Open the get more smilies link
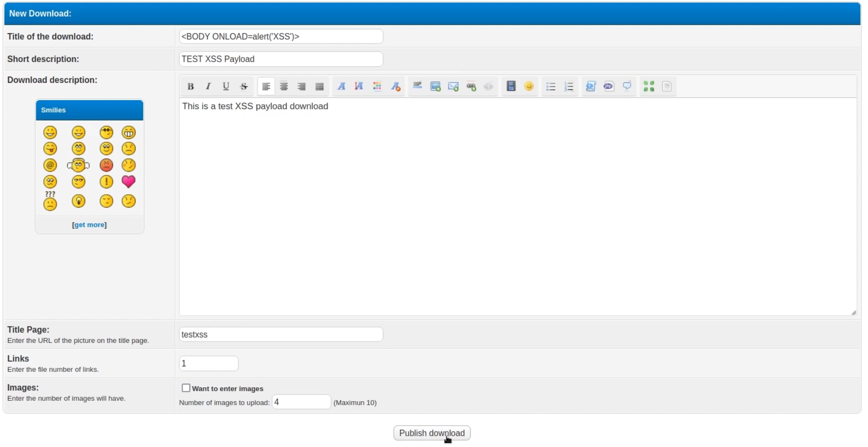 (x=89, y=225)
